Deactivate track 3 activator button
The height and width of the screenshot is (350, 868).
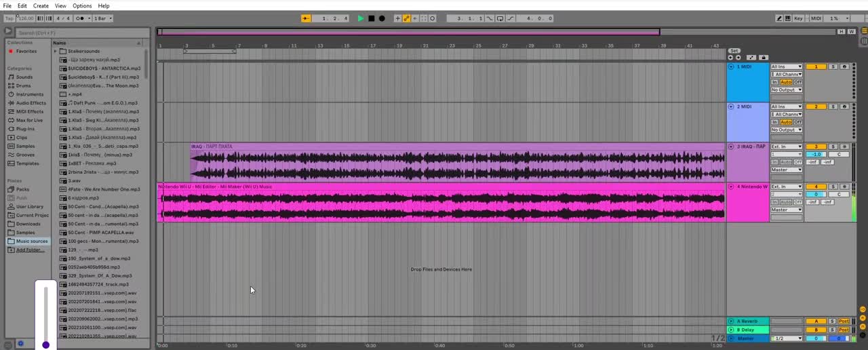816,147
